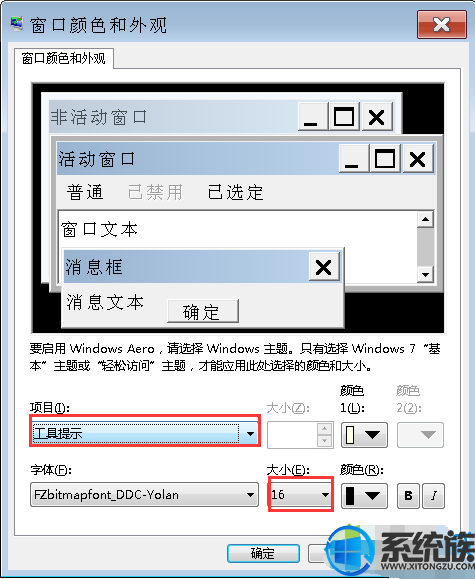This screenshot has height=579, width=475.
Task: Click the dialog title bar monitor icon
Action: (x=16, y=24)
